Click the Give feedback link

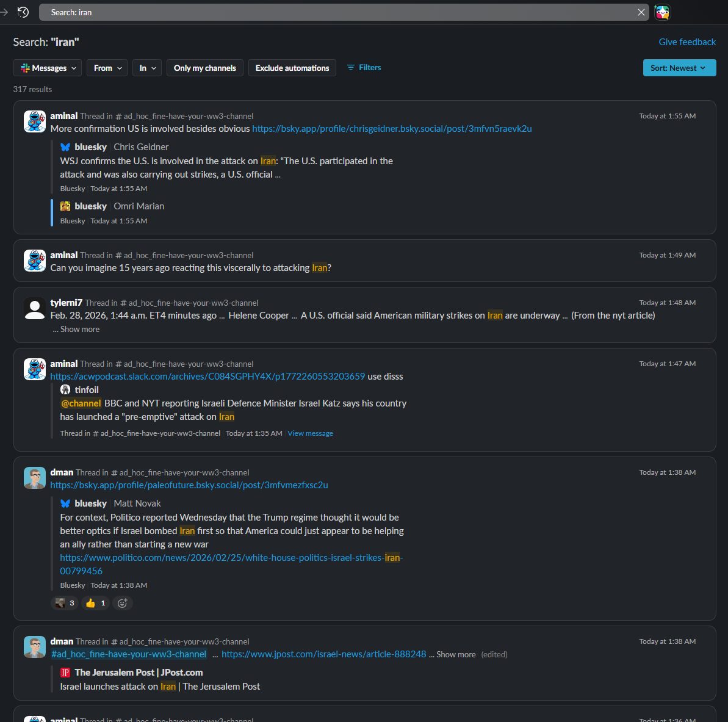[687, 42]
